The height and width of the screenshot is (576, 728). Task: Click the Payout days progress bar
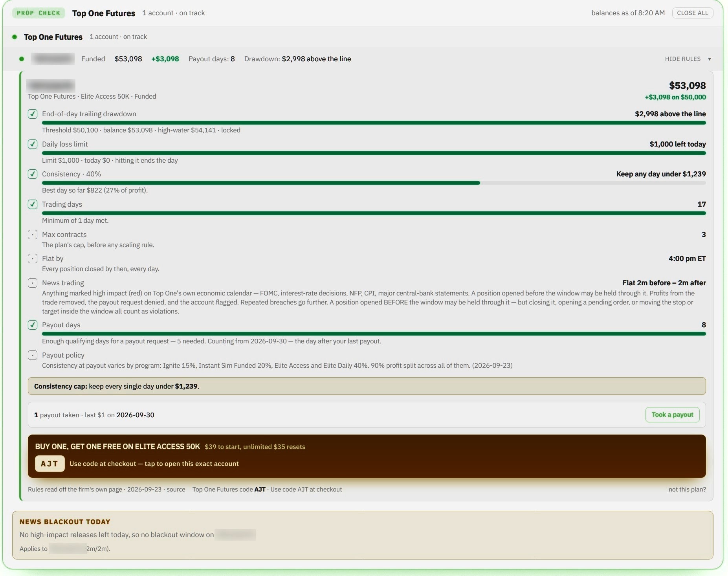point(374,334)
